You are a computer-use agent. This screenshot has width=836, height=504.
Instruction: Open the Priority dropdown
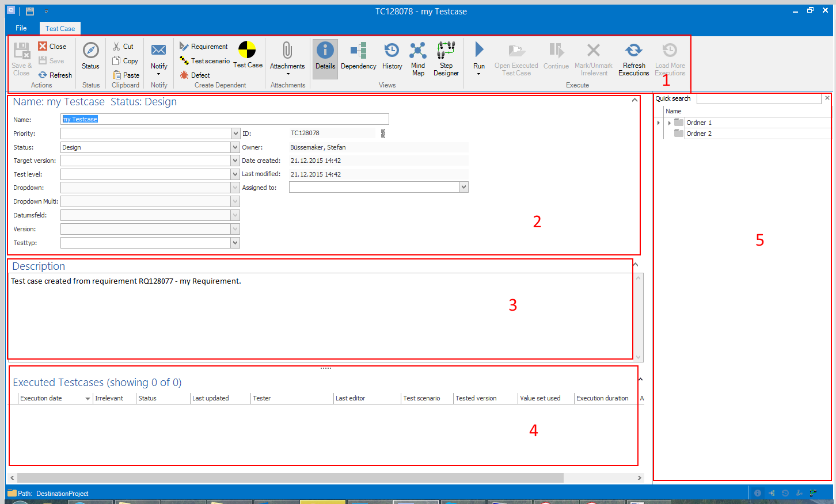click(235, 133)
